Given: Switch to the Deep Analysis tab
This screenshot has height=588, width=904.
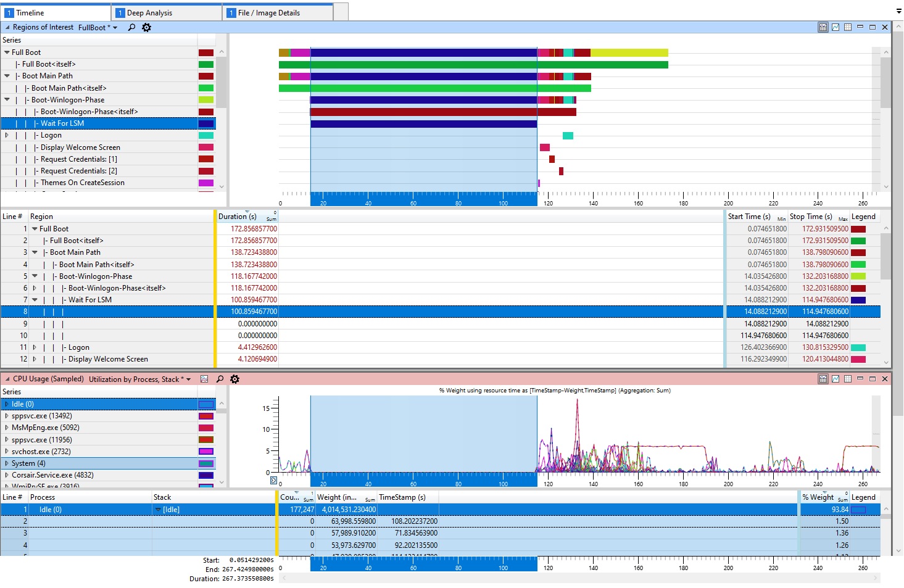Looking at the screenshot, I should click(x=167, y=12).
